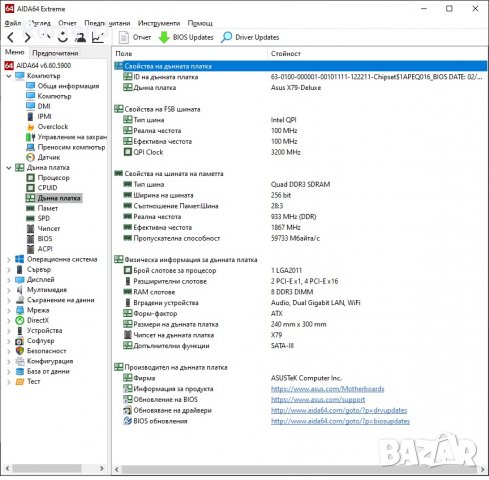Open the aidasdrvupdates driver link
Viewport: 489px width, 480px height.
(x=339, y=410)
